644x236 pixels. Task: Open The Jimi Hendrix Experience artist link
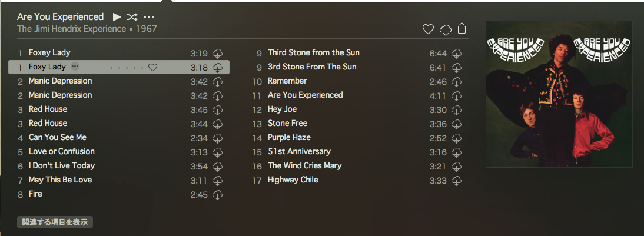click(x=71, y=29)
